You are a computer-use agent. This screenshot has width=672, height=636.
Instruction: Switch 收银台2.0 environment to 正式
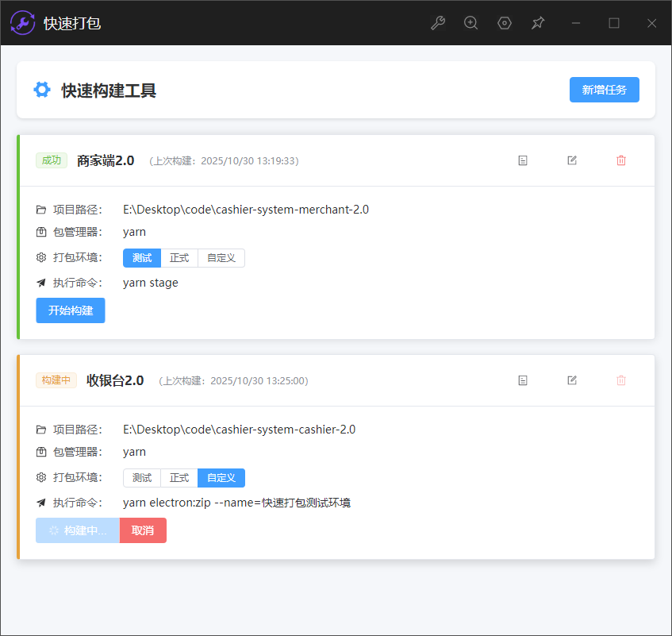point(179,478)
